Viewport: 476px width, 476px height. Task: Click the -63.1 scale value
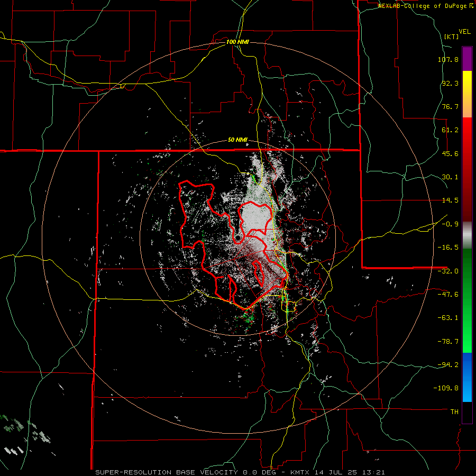pyautogui.click(x=448, y=318)
